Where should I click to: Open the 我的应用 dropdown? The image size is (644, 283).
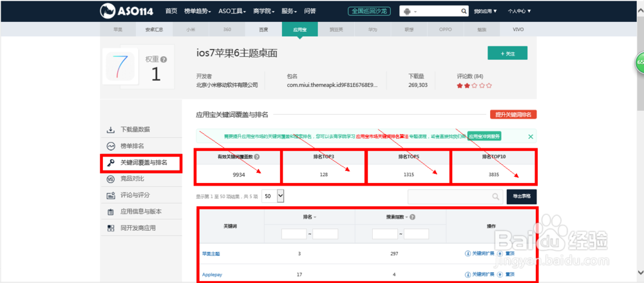[486, 12]
